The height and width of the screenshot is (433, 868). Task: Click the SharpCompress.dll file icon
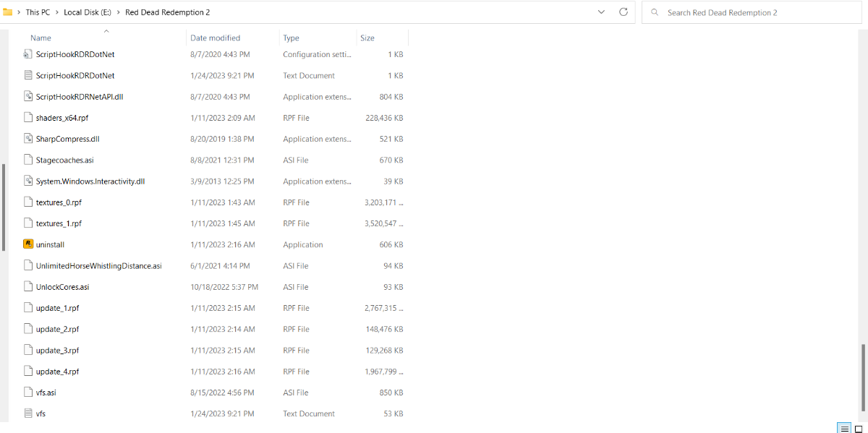pyautogui.click(x=28, y=139)
